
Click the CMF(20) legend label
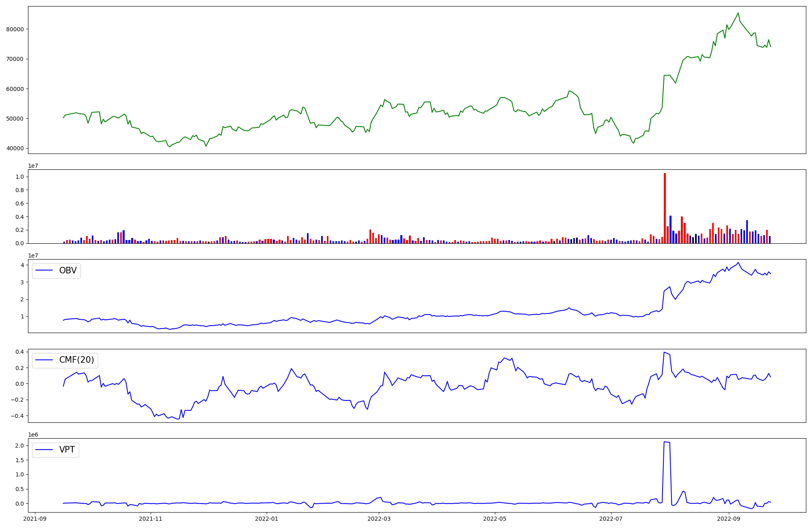coord(77,360)
